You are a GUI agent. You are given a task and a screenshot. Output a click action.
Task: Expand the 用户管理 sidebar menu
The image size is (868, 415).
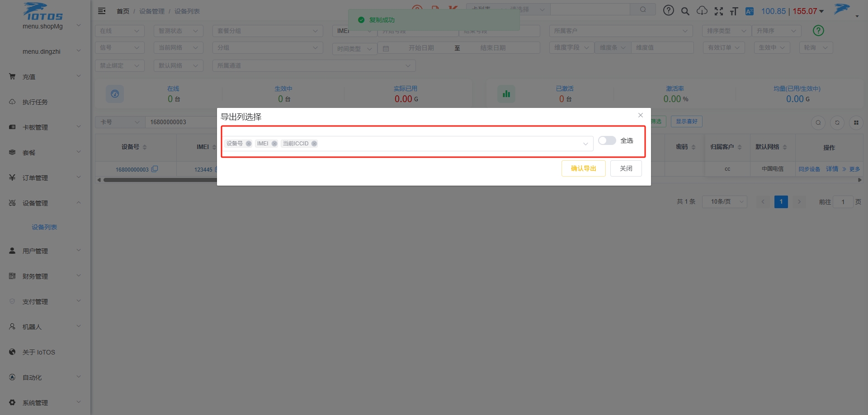coord(45,251)
